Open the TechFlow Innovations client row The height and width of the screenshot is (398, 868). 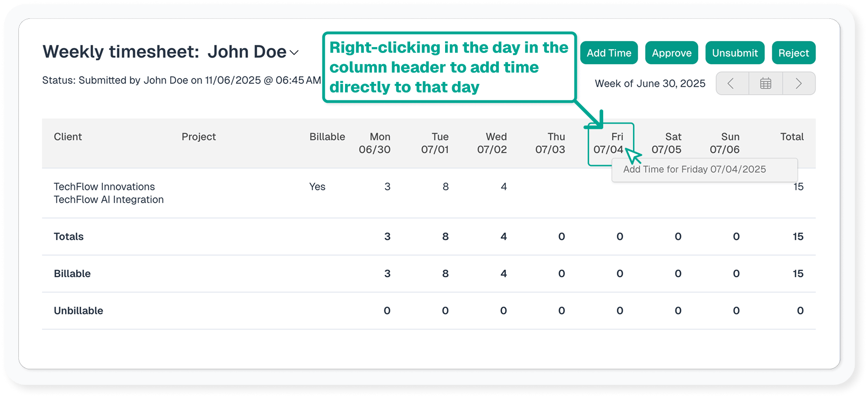pos(104,187)
